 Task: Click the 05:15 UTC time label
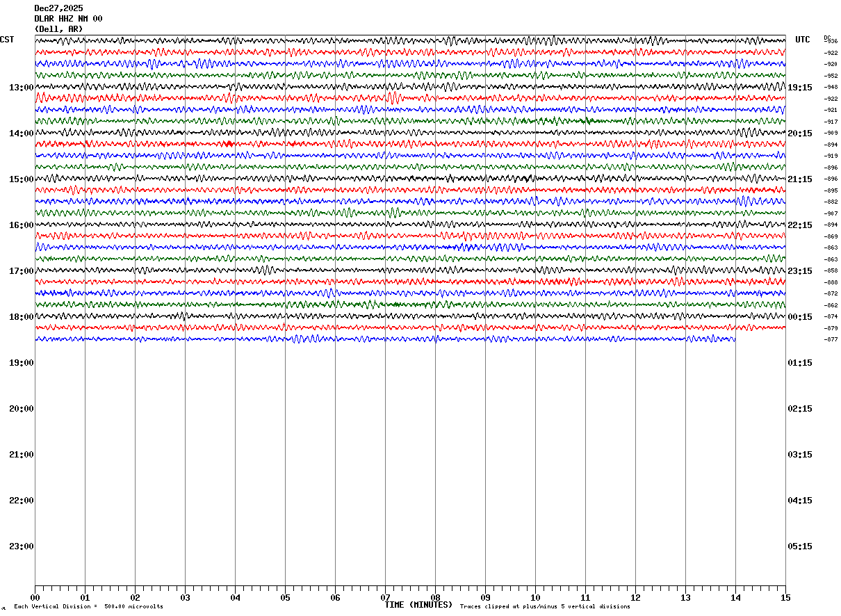pyautogui.click(x=800, y=546)
